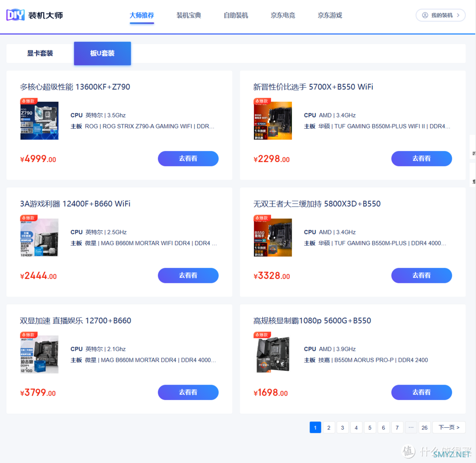Open the 自助装机 tab
Image resolution: width=476 pixels, height=463 pixels.
click(236, 15)
